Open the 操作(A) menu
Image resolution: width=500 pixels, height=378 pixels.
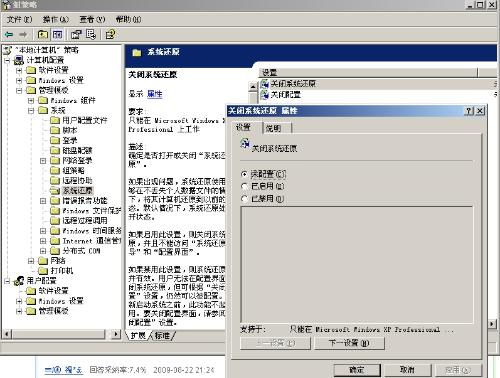(55, 20)
